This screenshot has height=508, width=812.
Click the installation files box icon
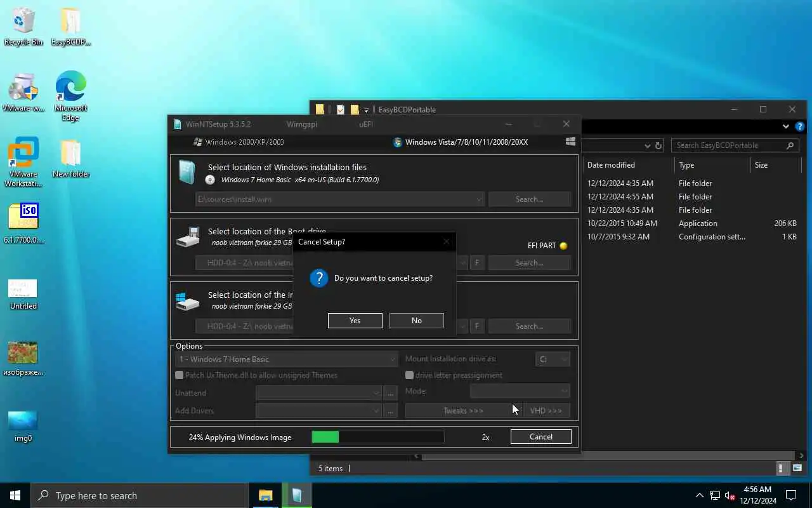coord(187,173)
